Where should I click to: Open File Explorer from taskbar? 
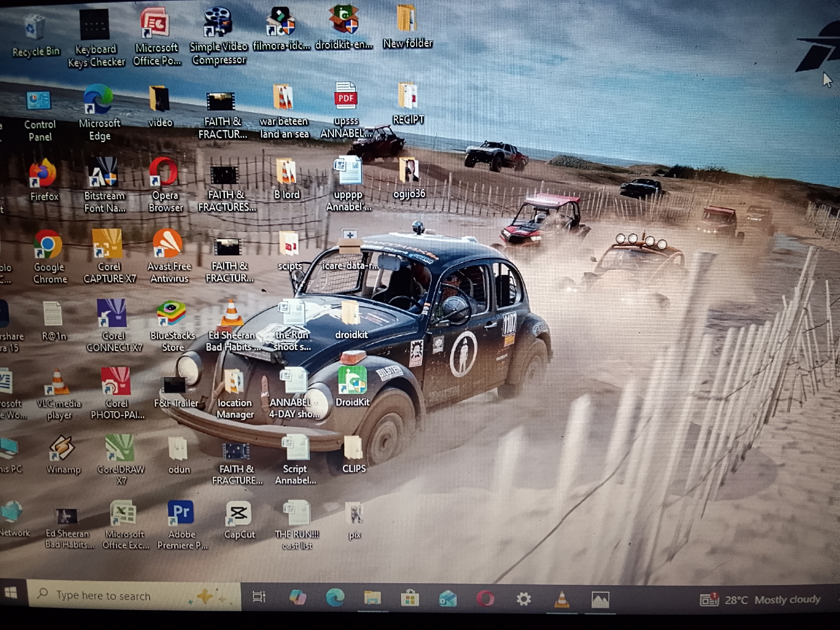coord(372,598)
